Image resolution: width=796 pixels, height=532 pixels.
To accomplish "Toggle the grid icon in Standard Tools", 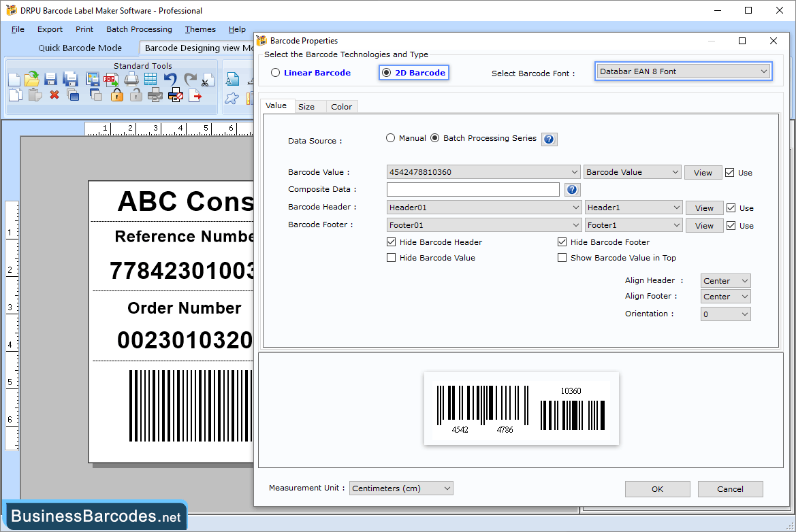I will pyautogui.click(x=150, y=79).
